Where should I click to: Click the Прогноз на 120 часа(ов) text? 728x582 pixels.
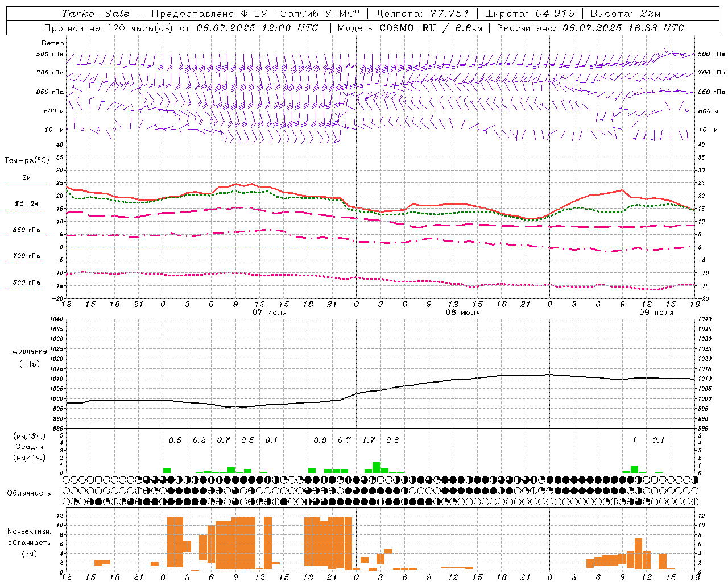pyautogui.click(x=109, y=28)
